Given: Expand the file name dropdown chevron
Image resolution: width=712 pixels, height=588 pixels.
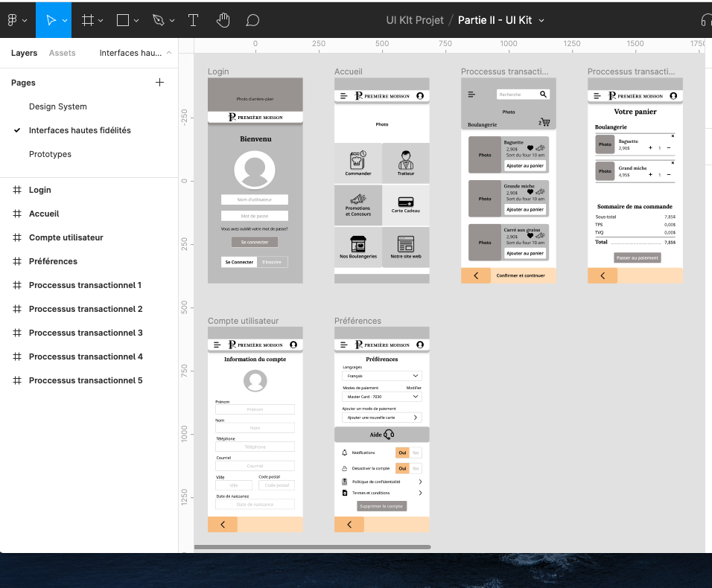Looking at the screenshot, I should pos(541,21).
